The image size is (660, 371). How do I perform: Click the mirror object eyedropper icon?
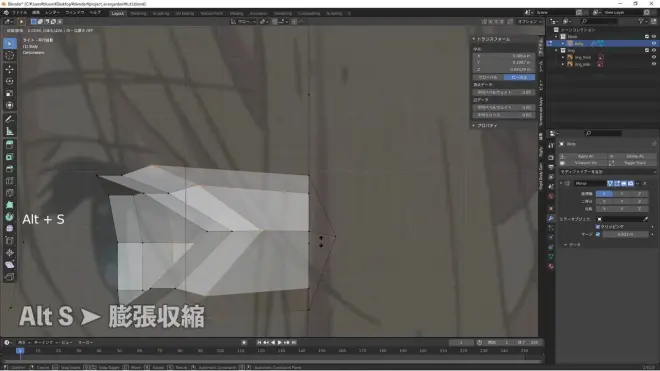645,219
